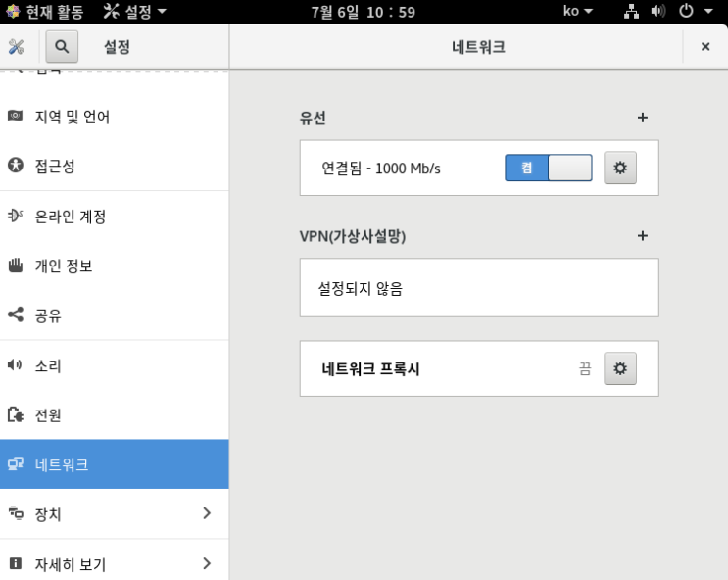This screenshot has width=728, height=580.
Task: Click the activities logo icon
Action: point(13,11)
